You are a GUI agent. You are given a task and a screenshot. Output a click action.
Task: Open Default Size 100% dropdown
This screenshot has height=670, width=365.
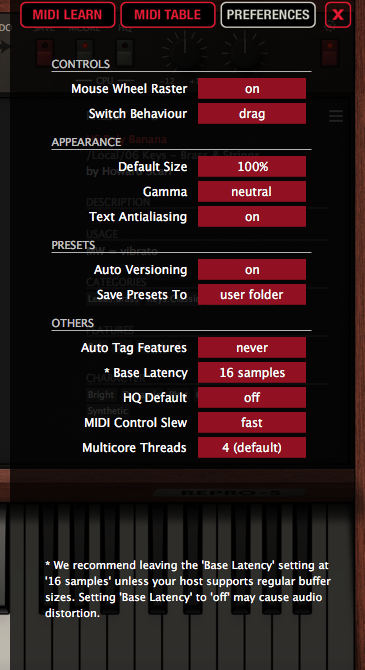point(252,166)
